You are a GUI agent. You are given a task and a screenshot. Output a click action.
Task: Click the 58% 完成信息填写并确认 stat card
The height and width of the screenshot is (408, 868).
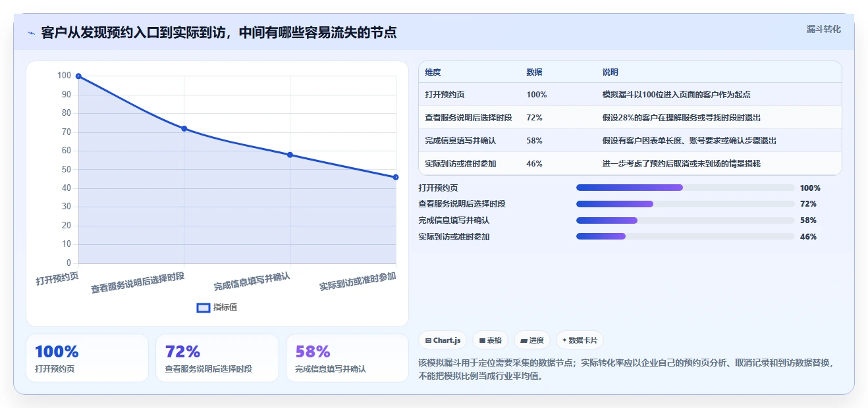(x=347, y=358)
